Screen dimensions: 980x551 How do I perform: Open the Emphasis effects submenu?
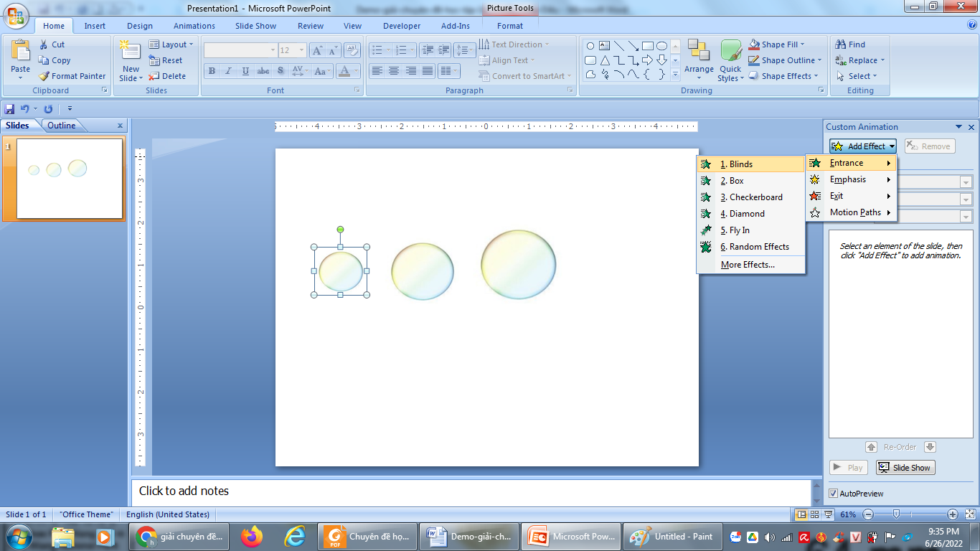[851, 179]
